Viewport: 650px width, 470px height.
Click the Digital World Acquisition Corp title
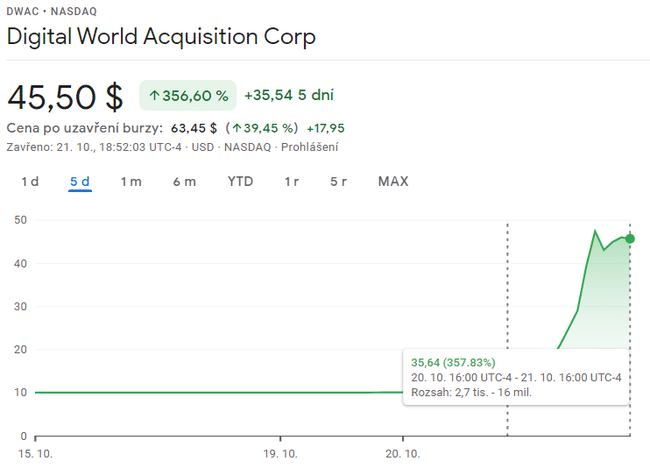[x=161, y=37]
